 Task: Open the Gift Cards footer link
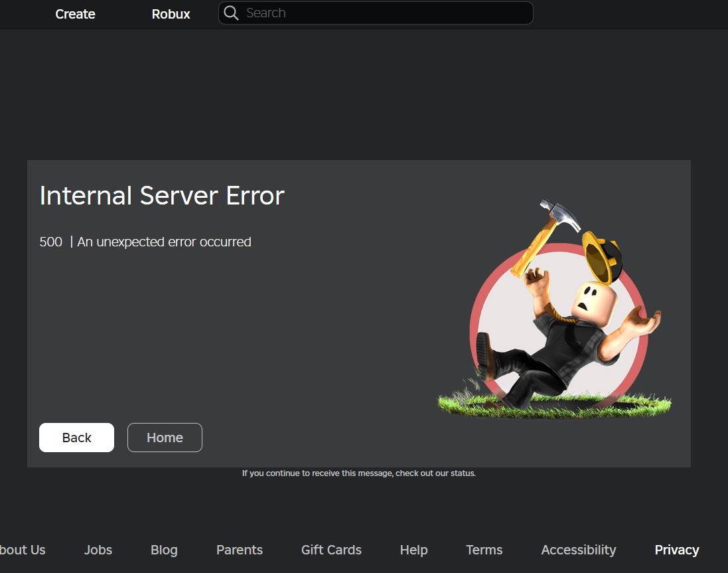point(332,550)
